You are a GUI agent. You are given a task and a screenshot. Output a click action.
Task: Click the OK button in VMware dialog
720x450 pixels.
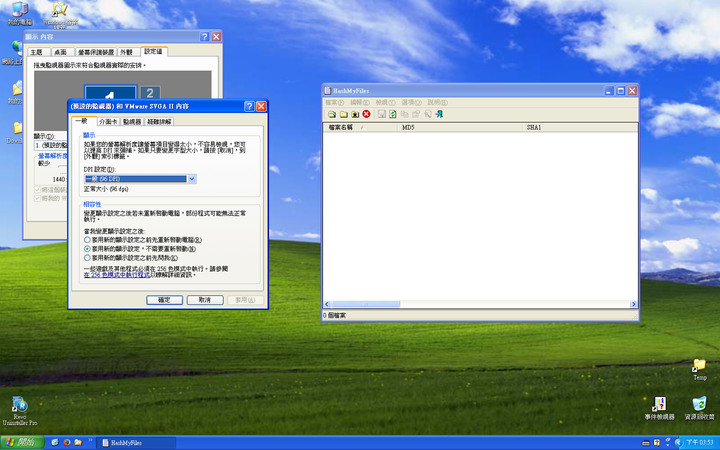point(164,300)
